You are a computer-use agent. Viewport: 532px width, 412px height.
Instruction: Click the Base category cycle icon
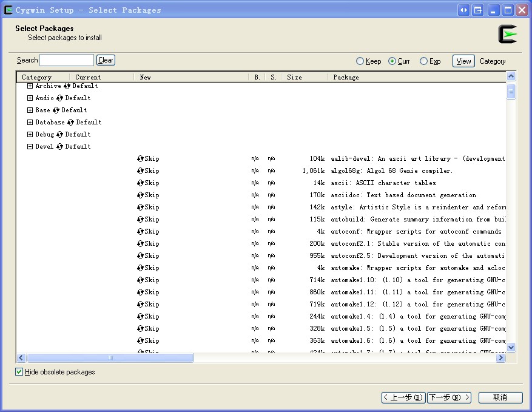56,110
